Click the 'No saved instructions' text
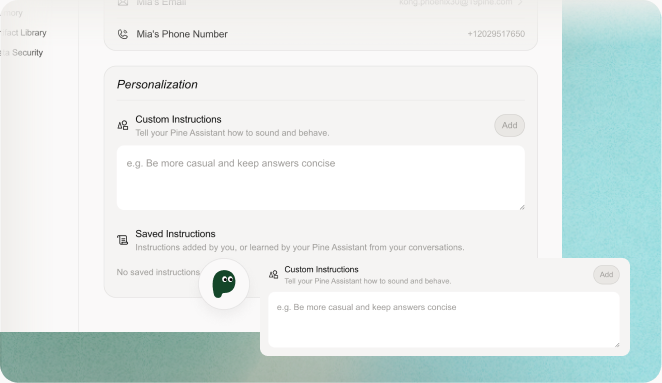 point(158,272)
